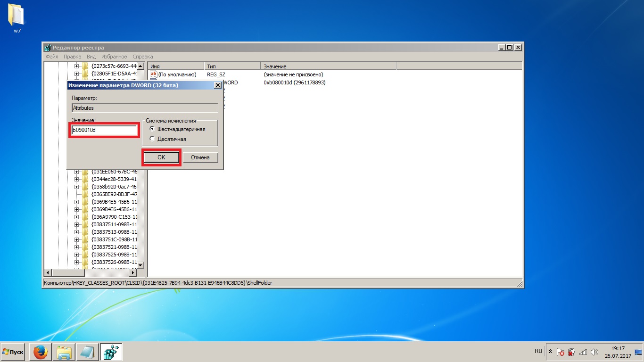Click the Attributes parameter name field

coord(145,108)
